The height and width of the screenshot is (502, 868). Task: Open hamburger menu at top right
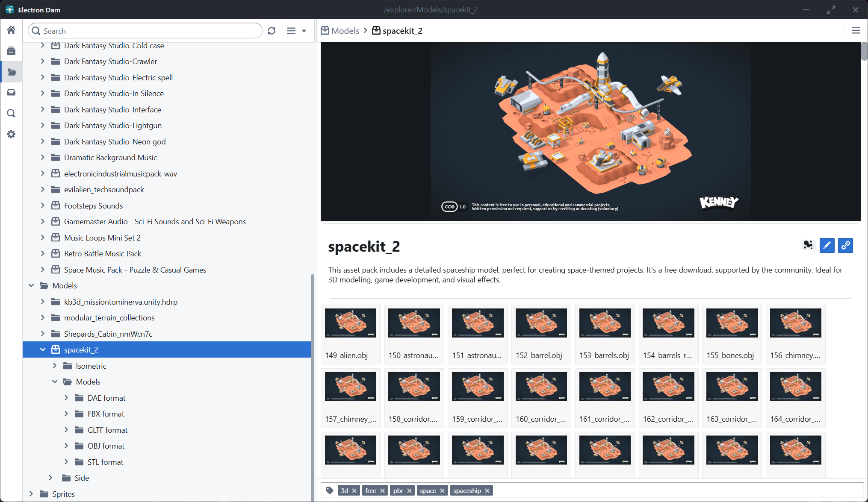point(856,31)
